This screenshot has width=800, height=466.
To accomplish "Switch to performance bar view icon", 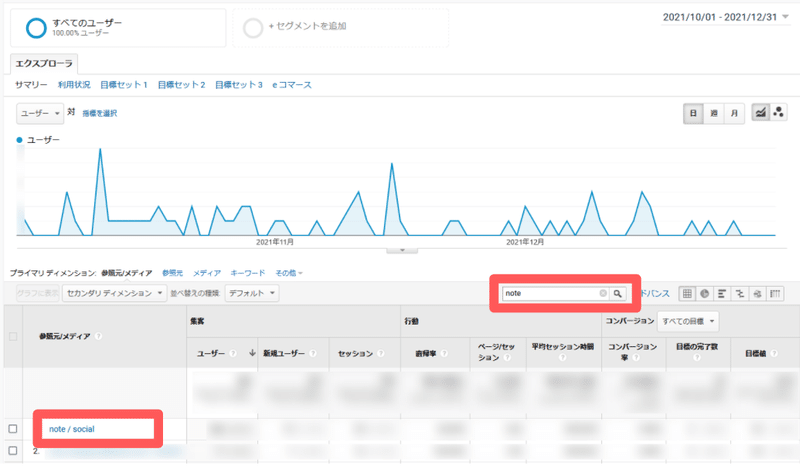I will tap(722, 293).
